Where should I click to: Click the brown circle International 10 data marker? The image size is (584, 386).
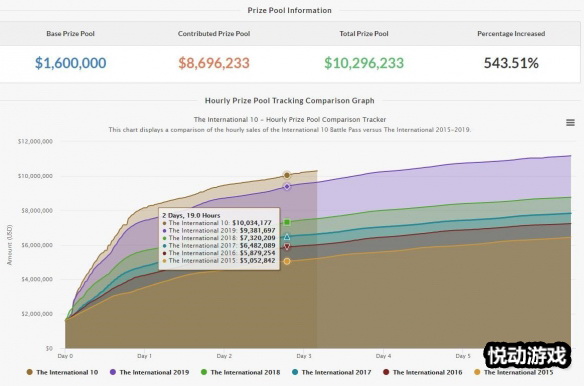click(x=287, y=175)
